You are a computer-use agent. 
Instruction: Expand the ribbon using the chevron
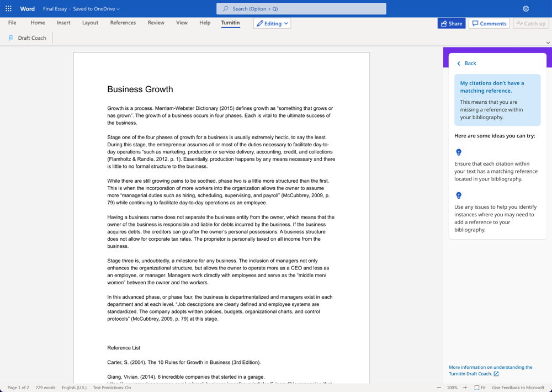548,43
